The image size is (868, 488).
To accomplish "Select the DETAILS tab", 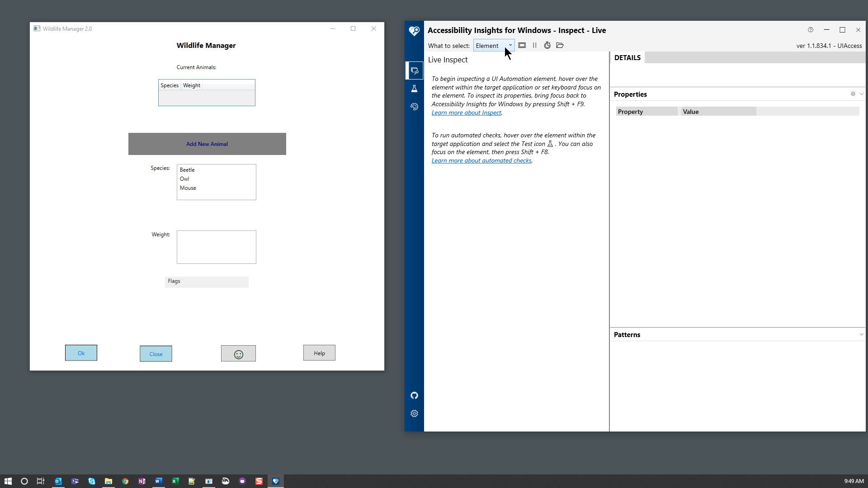I will (627, 58).
